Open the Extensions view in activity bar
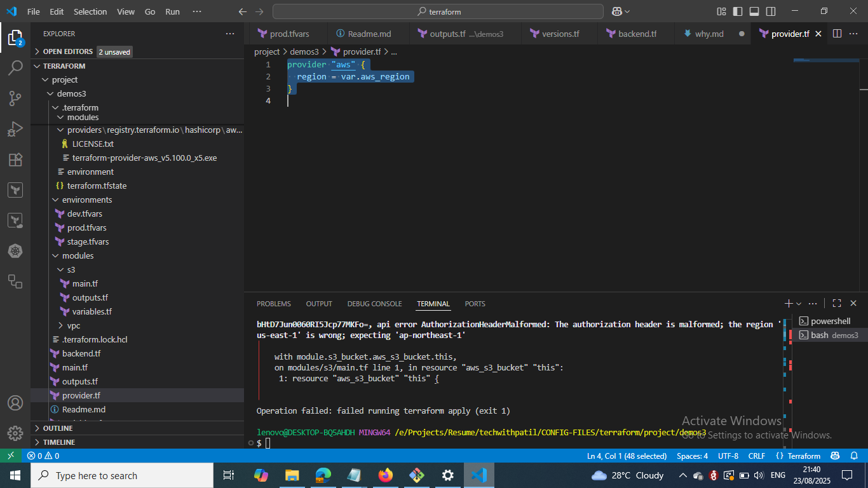The height and width of the screenshot is (488, 868). click(15, 159)
